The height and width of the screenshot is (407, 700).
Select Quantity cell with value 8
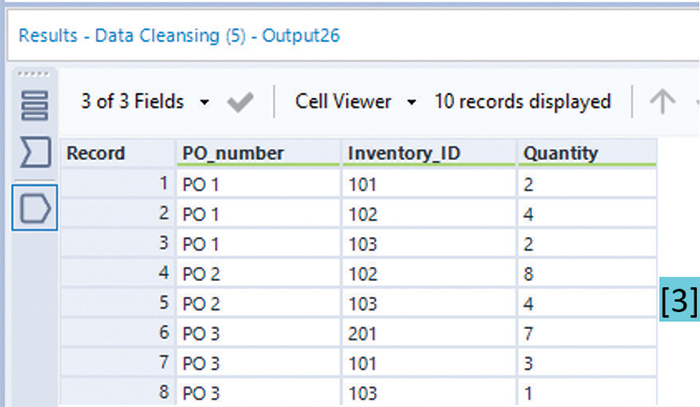(x=530, y=273)
